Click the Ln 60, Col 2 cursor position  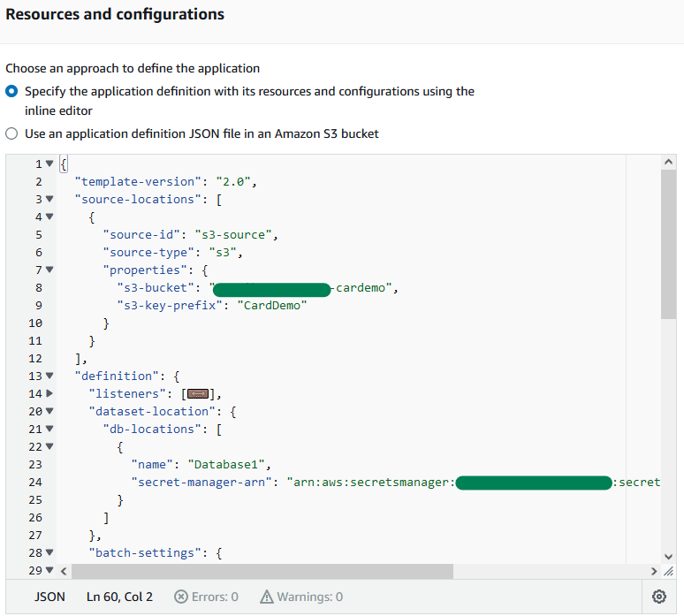(x=119, y=597)
